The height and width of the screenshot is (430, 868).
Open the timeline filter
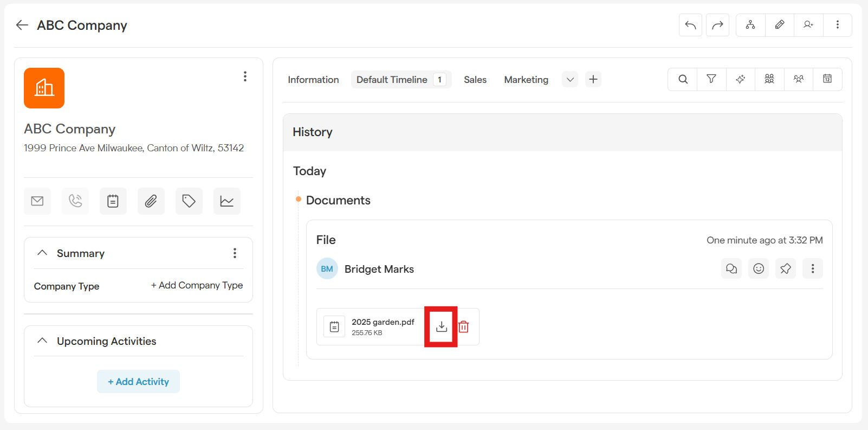point(711,79)
